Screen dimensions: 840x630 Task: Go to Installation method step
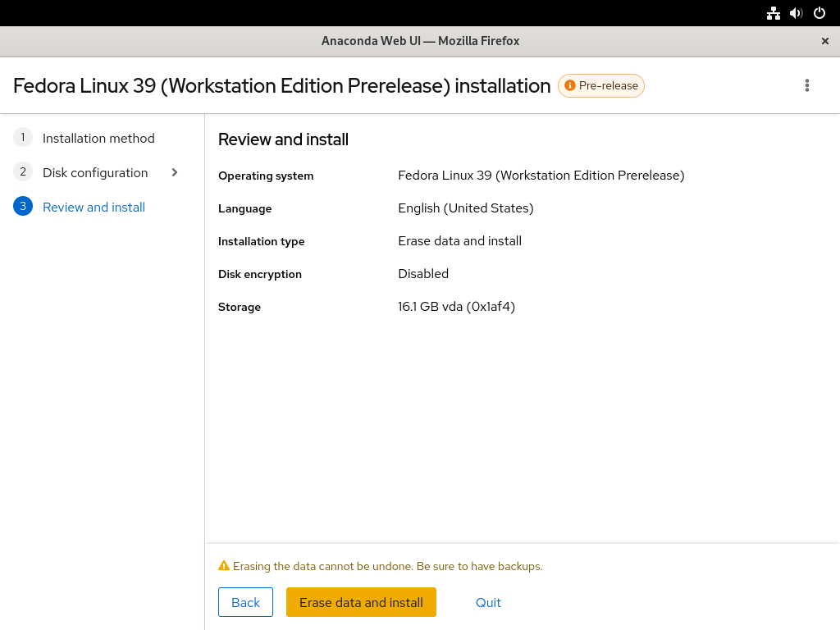[x=98, y=138]
